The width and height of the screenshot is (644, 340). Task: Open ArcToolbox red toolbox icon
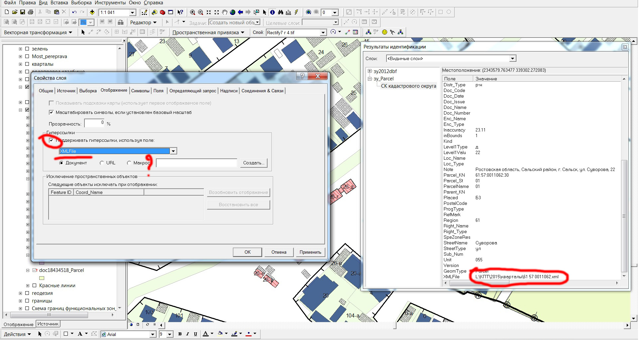point(162,12)
